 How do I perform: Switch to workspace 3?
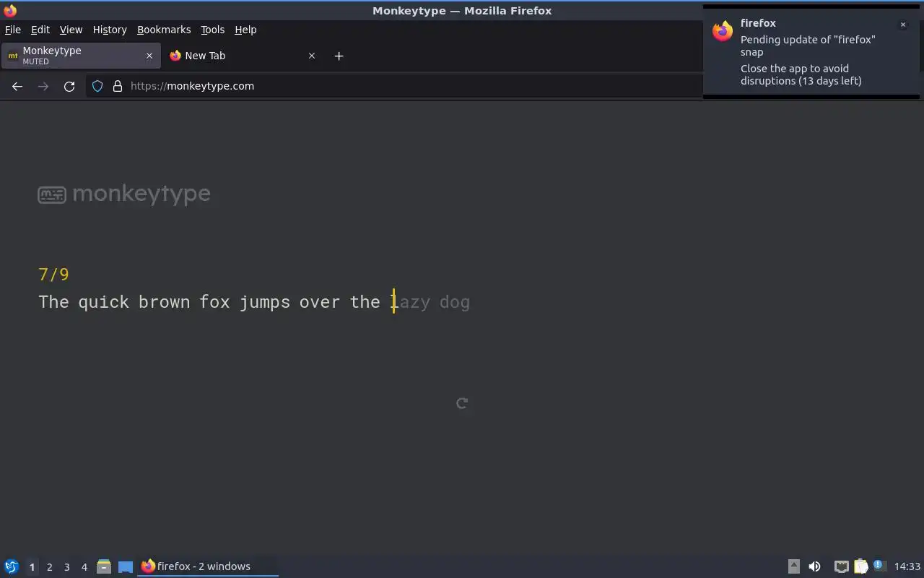66,567
